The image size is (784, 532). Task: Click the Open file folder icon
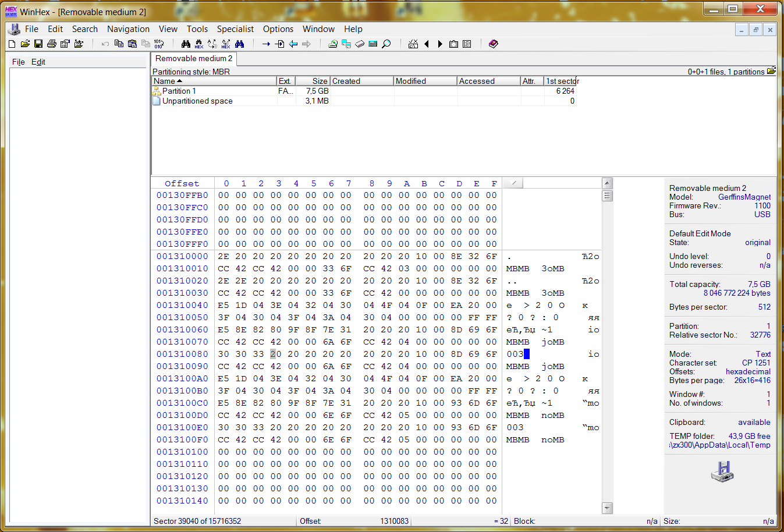coord(25,44)
